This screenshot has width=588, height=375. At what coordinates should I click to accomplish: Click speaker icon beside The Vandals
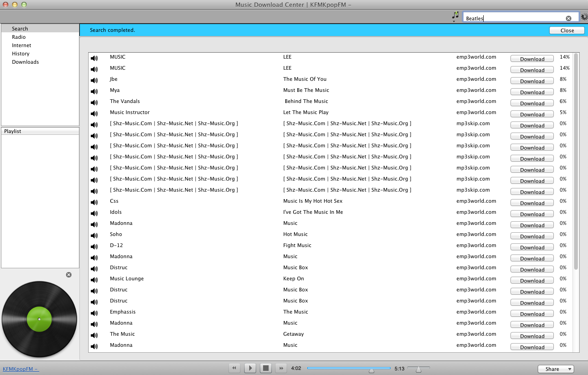pyautogui.click(x=94, y=103)
